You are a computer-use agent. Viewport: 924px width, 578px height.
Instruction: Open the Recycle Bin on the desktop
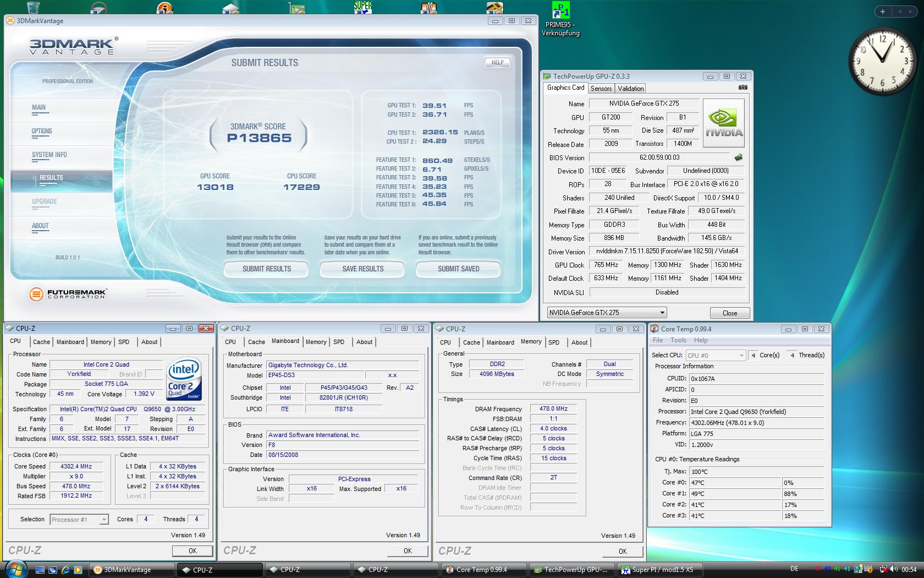(33, 8)
